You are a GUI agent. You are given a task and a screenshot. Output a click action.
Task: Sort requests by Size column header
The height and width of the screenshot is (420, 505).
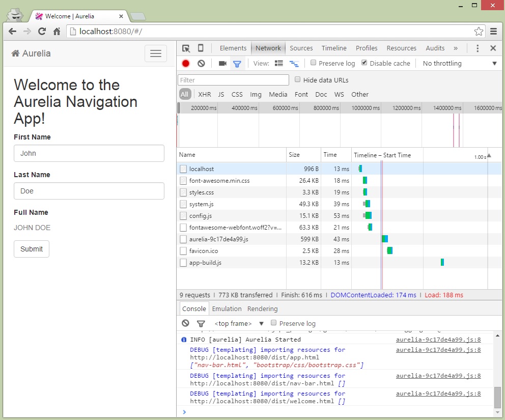click(x=303, y=155)
